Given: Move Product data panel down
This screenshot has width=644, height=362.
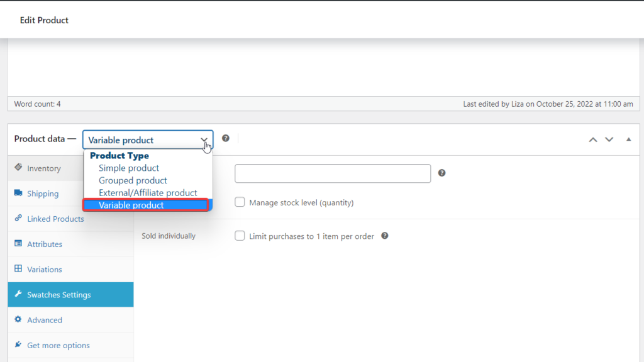Looking at the screenshot, I should [609, 140].
